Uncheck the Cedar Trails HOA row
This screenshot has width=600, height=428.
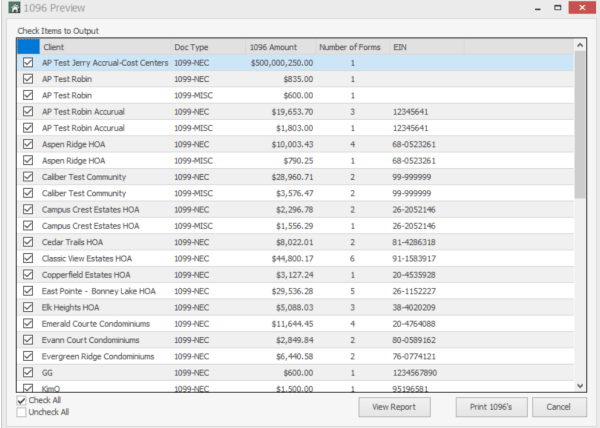[28, 242]
